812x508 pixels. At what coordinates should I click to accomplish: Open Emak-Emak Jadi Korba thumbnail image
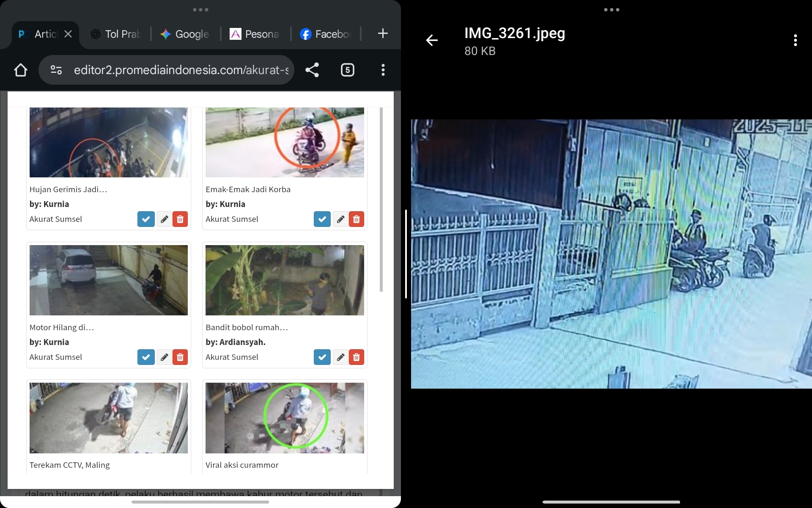(285, 142)
